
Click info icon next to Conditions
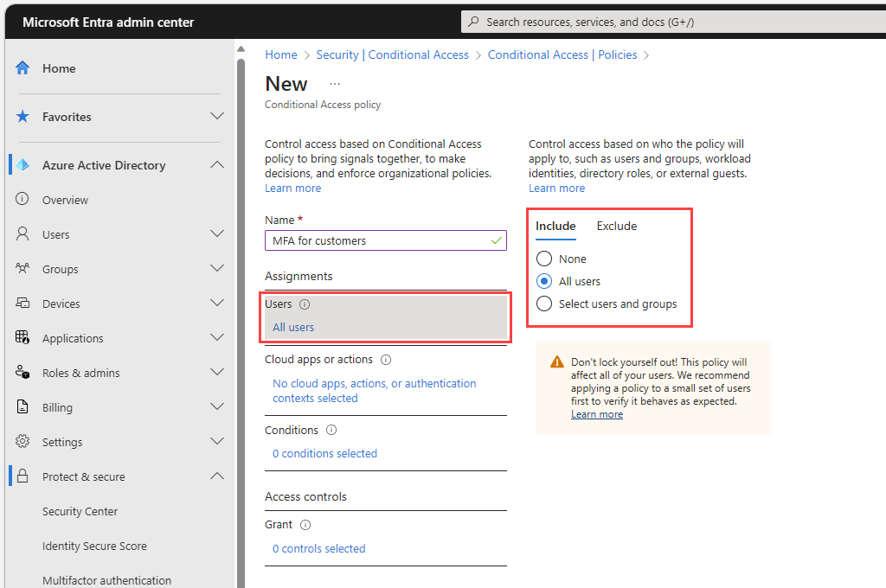pyautogui.click(x=331, y=430)
